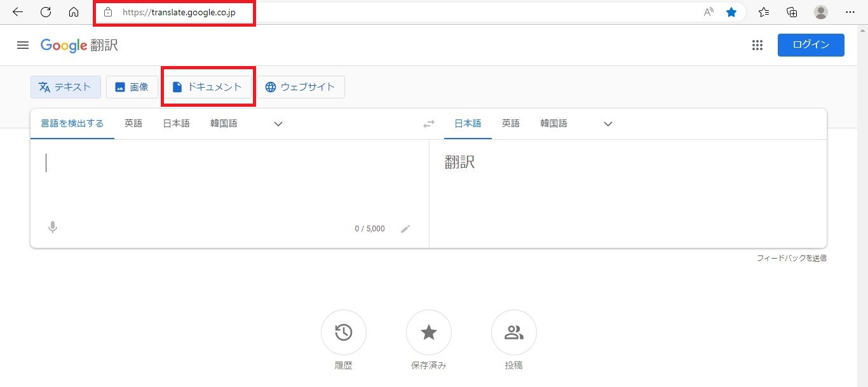868x387 pixels.
Task: Choose 英語 as the source language
Action: pos(133,123)
